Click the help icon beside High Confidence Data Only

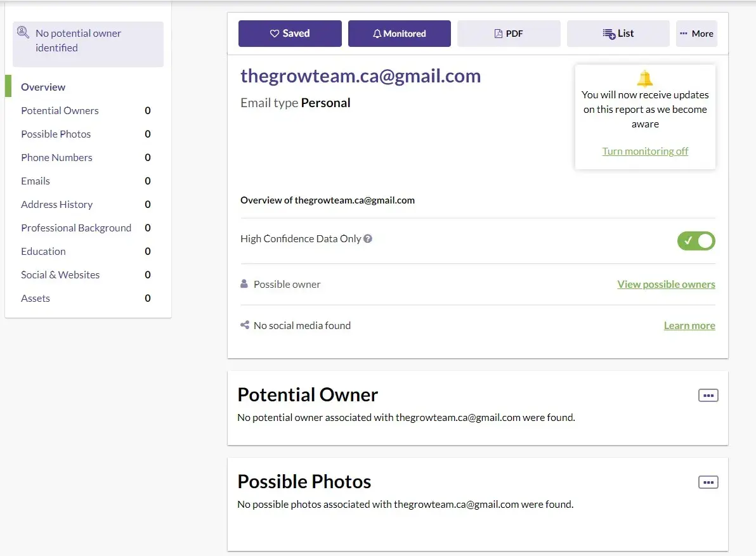tap(368, 239)
